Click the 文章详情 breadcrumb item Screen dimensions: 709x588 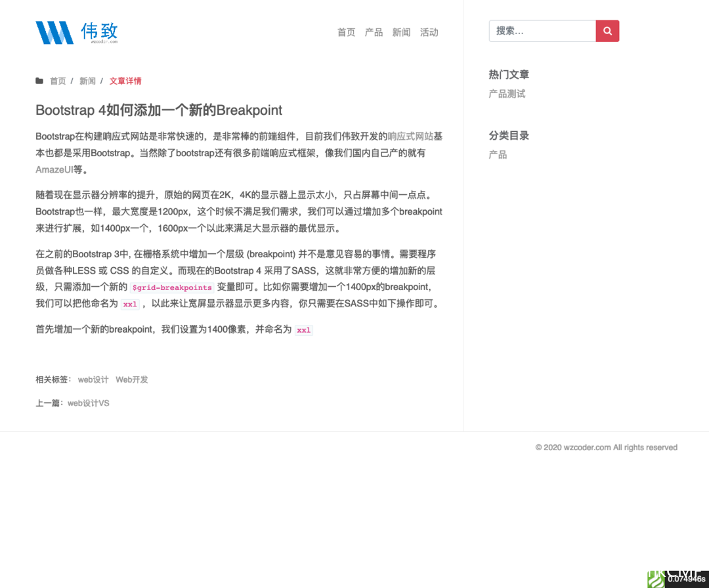click(125, 81)
